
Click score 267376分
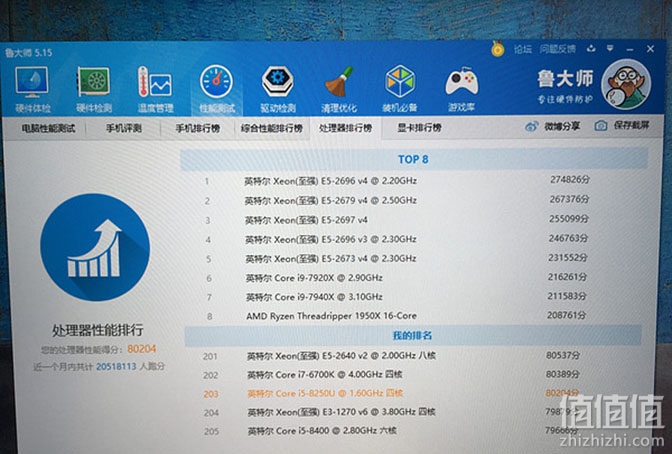point(569,199)
